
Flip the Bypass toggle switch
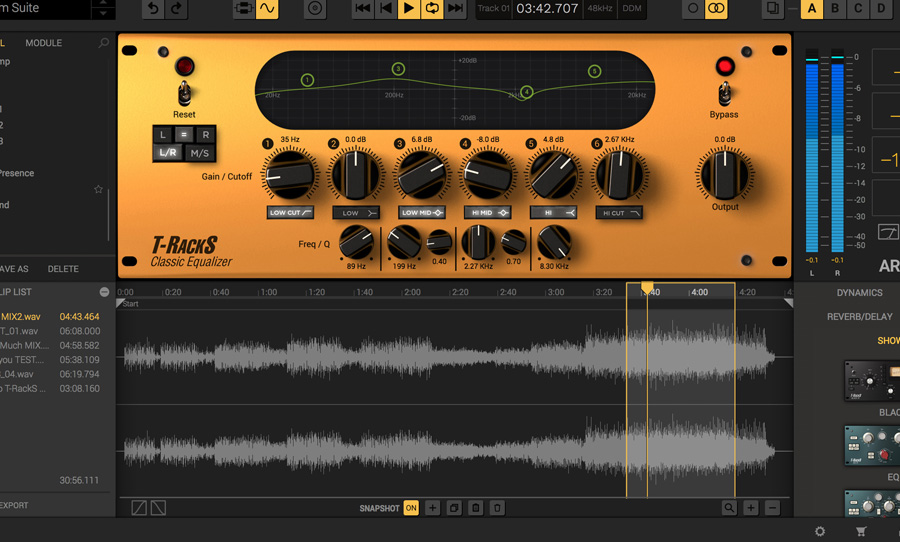pos(725,94)
